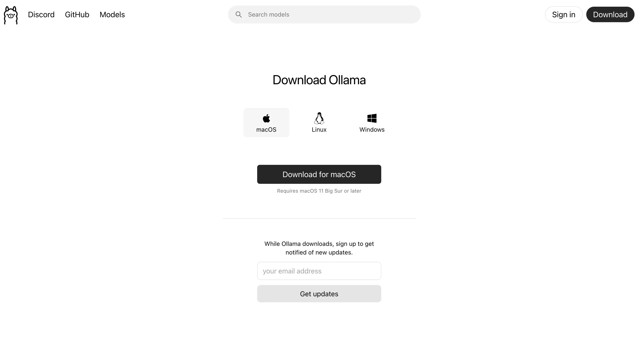The image size is (644, 337).
Task: Click the header Download button
Action: pyautogui.click(x=610, y=14)
